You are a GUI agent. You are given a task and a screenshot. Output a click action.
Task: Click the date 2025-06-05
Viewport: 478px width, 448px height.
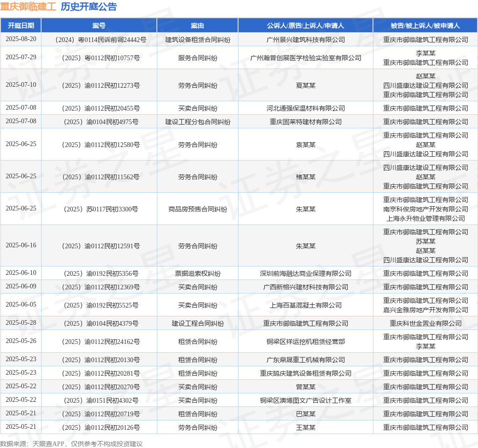click(21, 304)
